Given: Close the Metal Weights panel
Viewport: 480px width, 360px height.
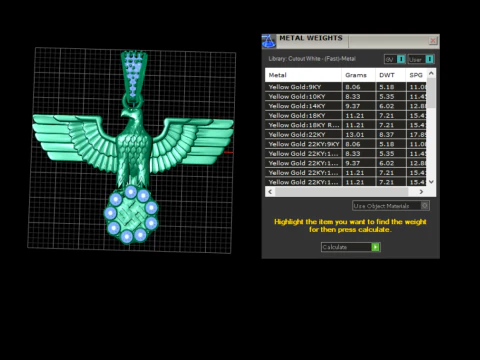Looking at the screenshot, I should click(433, 41).
